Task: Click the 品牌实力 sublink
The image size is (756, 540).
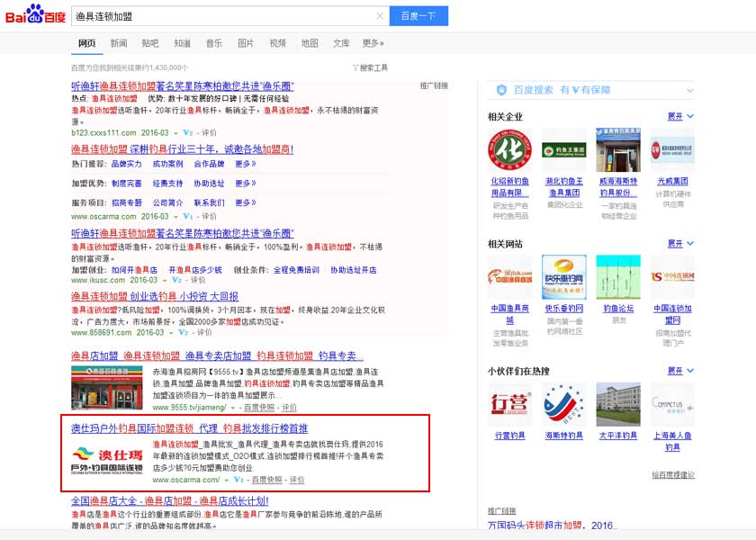Action: (126, 164)
